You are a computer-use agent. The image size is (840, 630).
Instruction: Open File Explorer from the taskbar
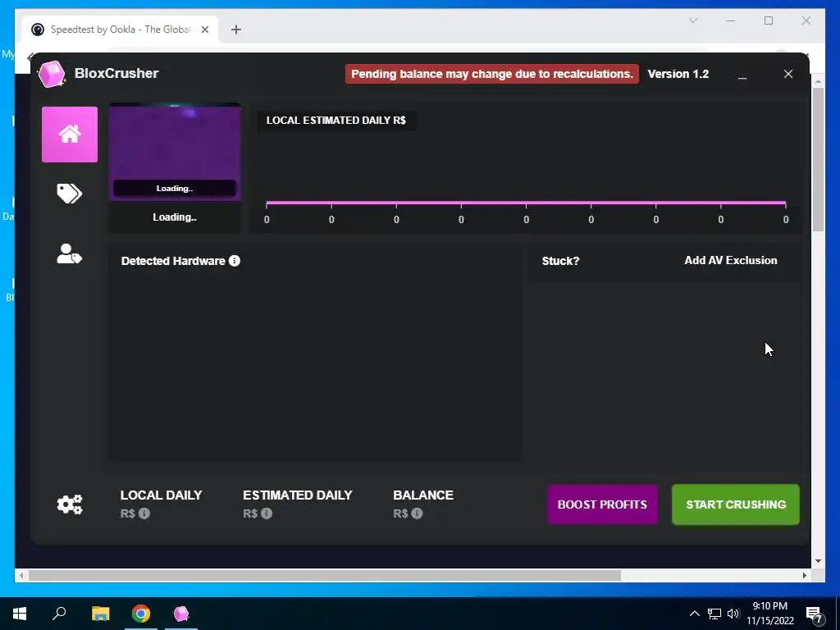pyautogui.click(x=100, y=614)
